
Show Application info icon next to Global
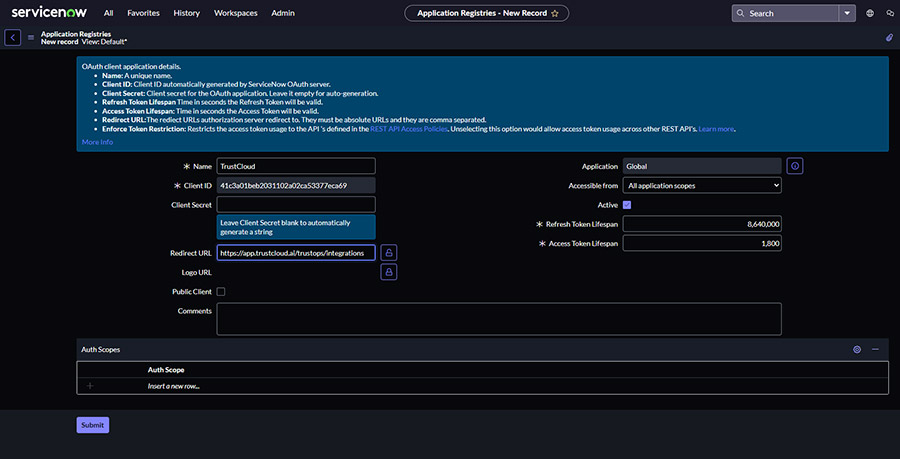(795, 166)
